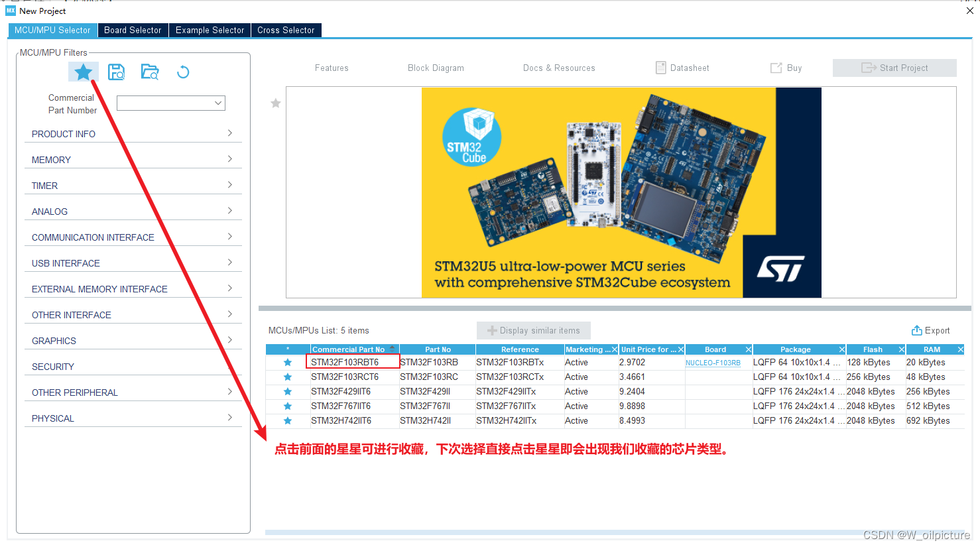Expand the PHYSICAL filter section

(133, 418)
